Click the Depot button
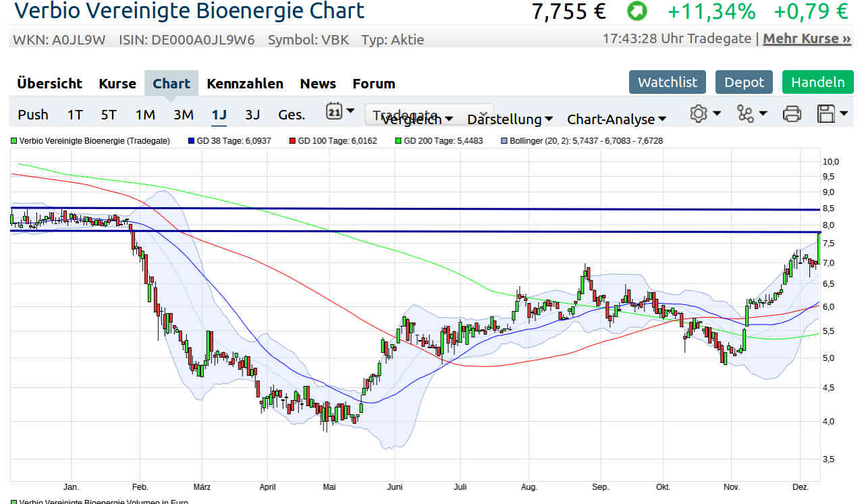Image resolution: width=864 pixels, height=504 pixels. pos(744,82)
